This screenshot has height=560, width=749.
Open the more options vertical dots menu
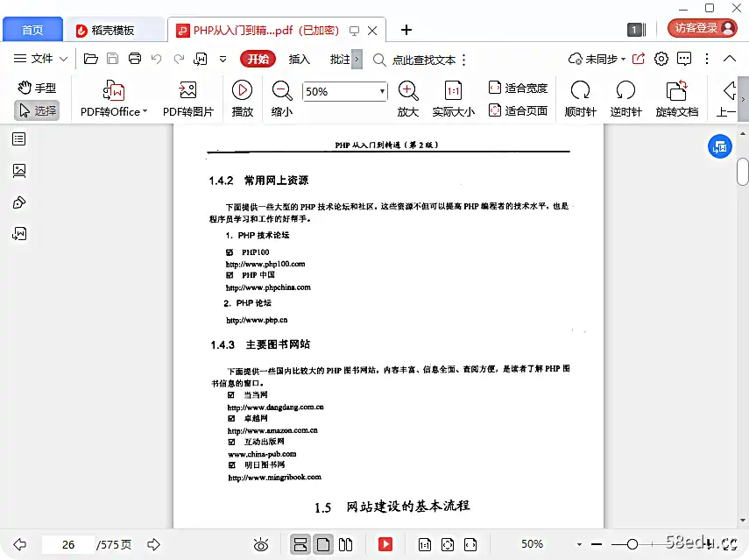click(706, 59)
